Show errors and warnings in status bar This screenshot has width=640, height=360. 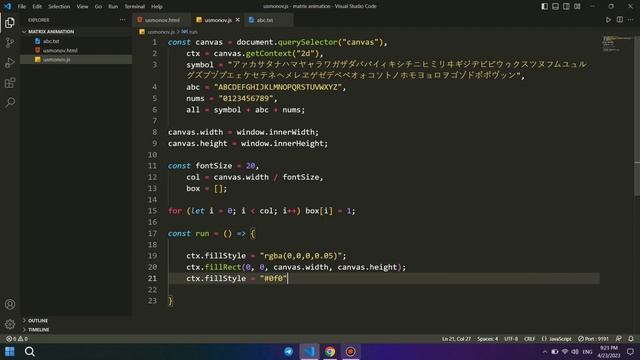point(17,339)
